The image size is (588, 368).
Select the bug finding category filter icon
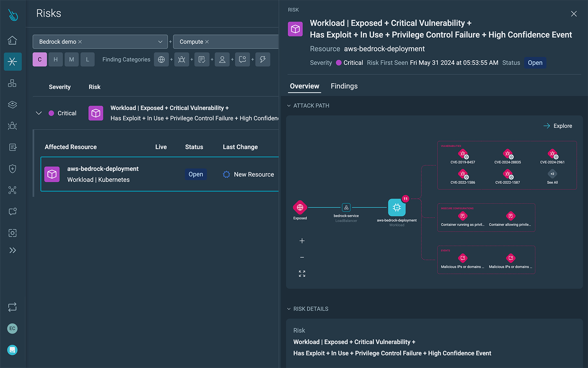pyautogui.click(x=182, y=59)
